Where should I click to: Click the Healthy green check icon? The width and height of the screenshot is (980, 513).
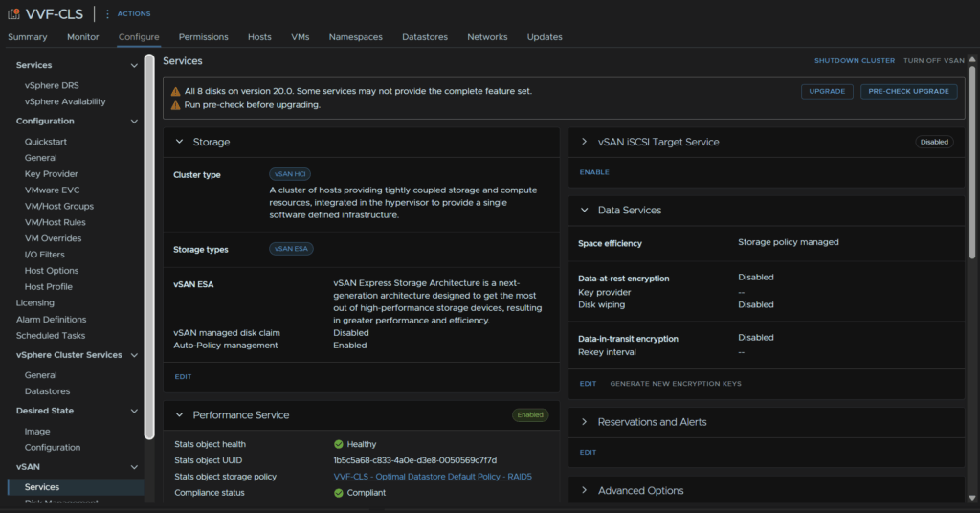coord(339,444)
